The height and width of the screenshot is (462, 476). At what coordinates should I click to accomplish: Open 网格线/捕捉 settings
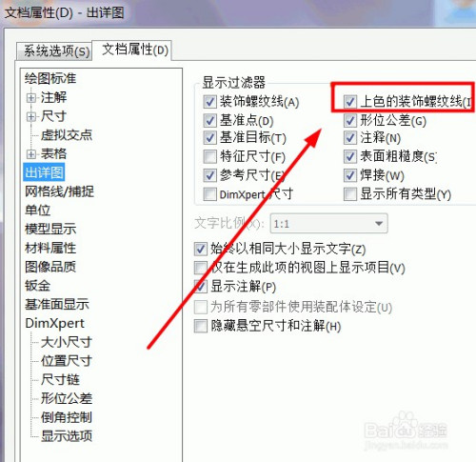(x=59, y=191)
